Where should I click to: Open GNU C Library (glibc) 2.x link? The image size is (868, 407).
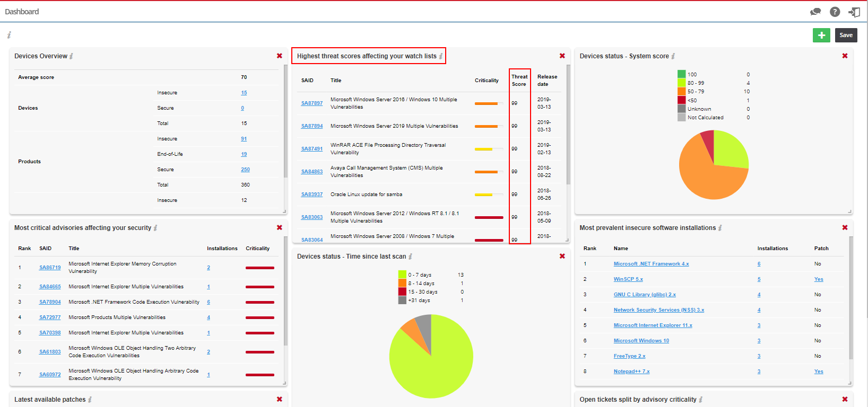click(x=645, y=295)
